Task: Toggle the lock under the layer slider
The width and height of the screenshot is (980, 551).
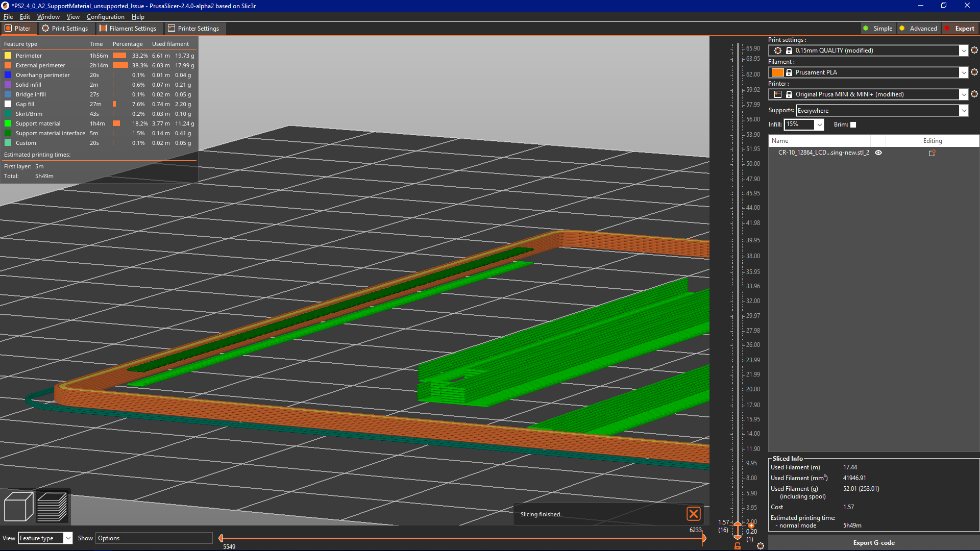Action: (x=738, y=546)
